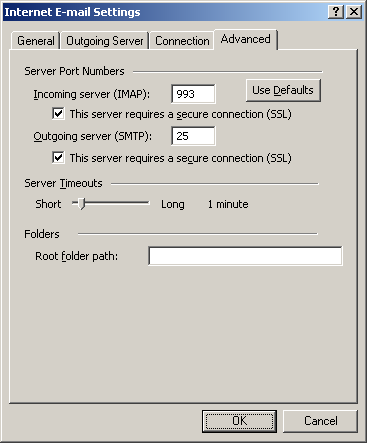Select the Advanced tab
367x443 pixels.
coord(246,39)
